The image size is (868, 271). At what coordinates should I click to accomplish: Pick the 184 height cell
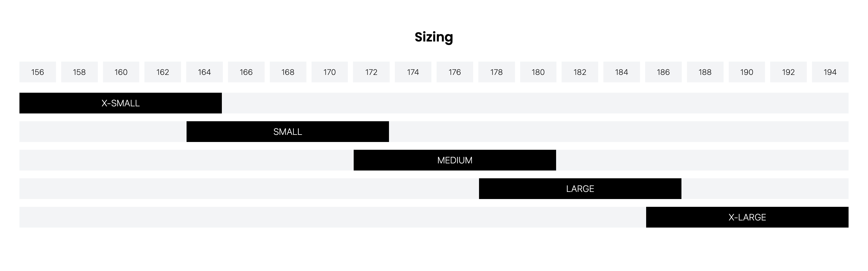(621, 72)
